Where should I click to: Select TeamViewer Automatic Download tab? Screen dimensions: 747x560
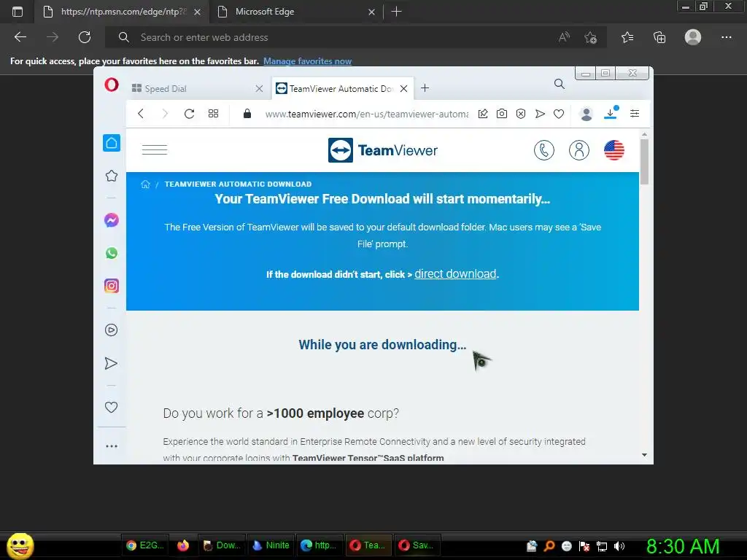pyautogui.click(x=341, y=88)
